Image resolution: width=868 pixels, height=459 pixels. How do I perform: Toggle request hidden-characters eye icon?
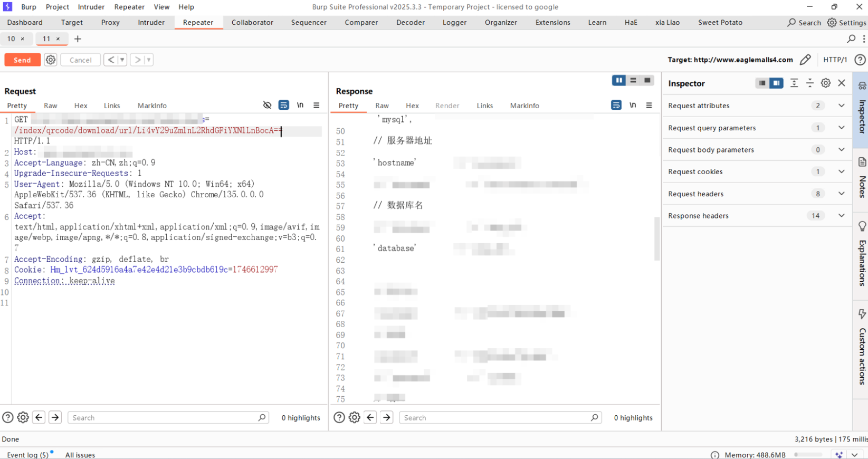point(267,105)
